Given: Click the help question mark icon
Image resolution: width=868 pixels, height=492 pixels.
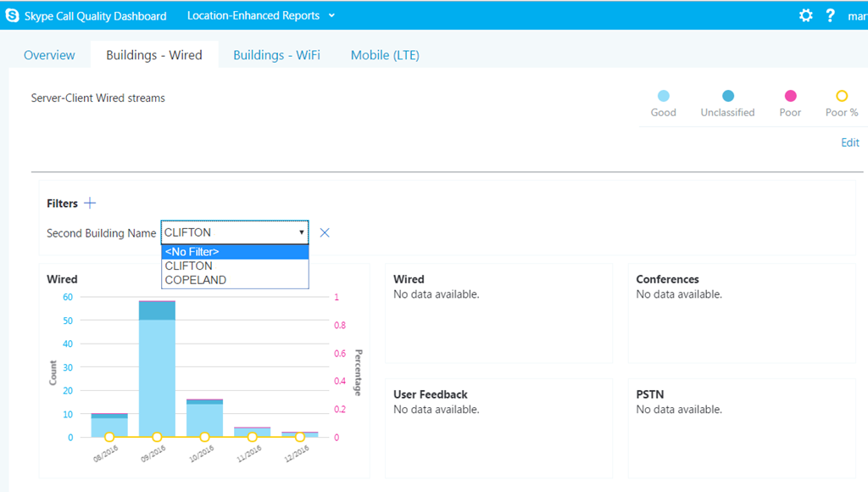Looking at the screenshot, I should tap(831, 15).
